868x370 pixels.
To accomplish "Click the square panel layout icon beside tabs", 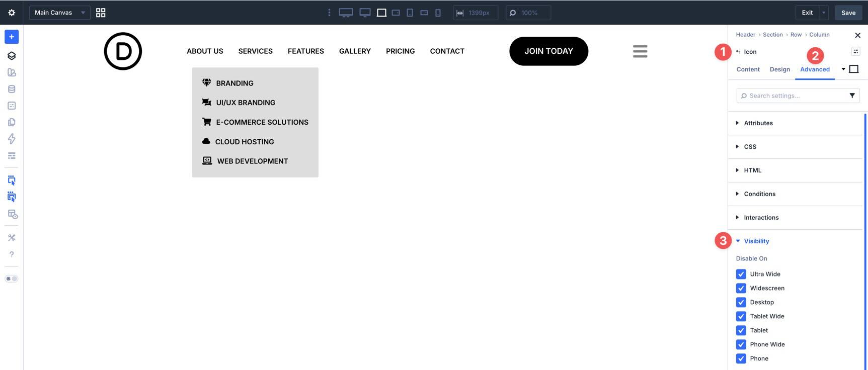I will point(854,69).
